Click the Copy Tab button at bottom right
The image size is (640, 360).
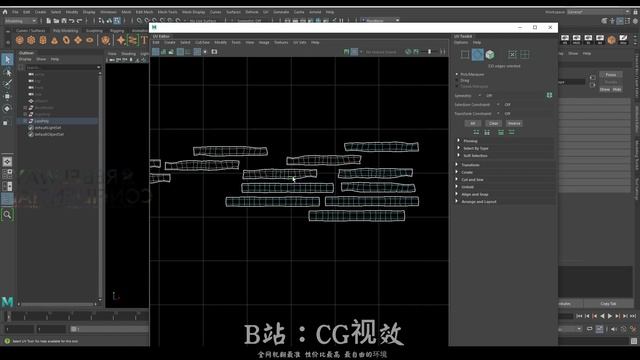click(x=608, y=304)
